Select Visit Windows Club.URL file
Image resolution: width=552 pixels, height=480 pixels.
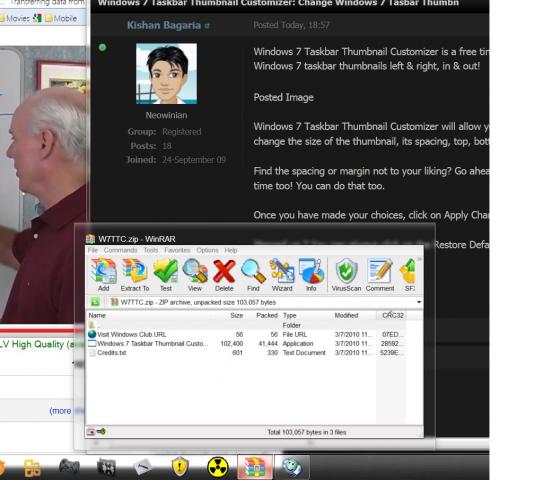[x=246, y=334]
